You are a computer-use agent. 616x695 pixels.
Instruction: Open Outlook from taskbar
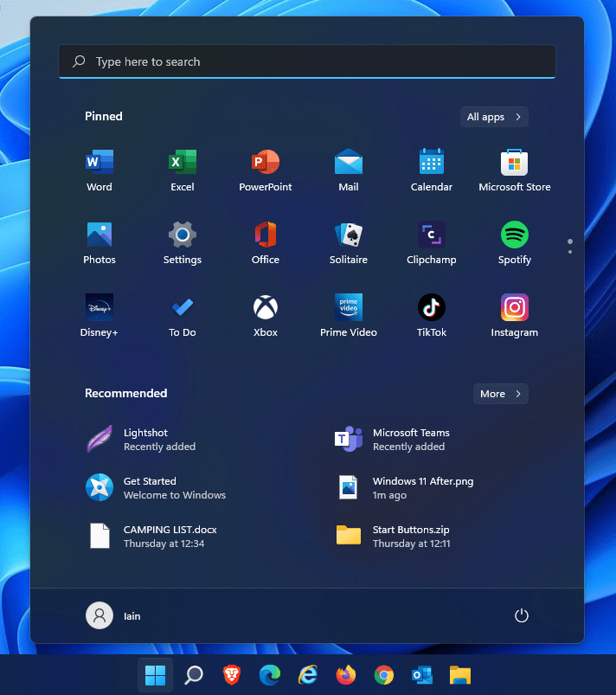click(x=422, y=675)
